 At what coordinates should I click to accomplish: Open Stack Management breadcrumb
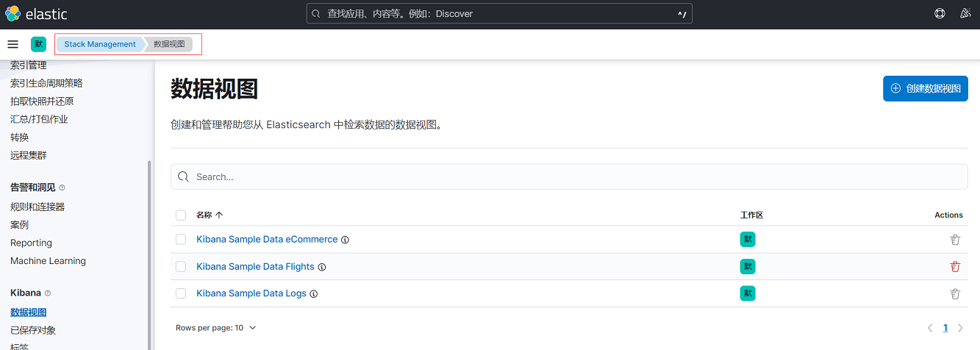point(100,44)
